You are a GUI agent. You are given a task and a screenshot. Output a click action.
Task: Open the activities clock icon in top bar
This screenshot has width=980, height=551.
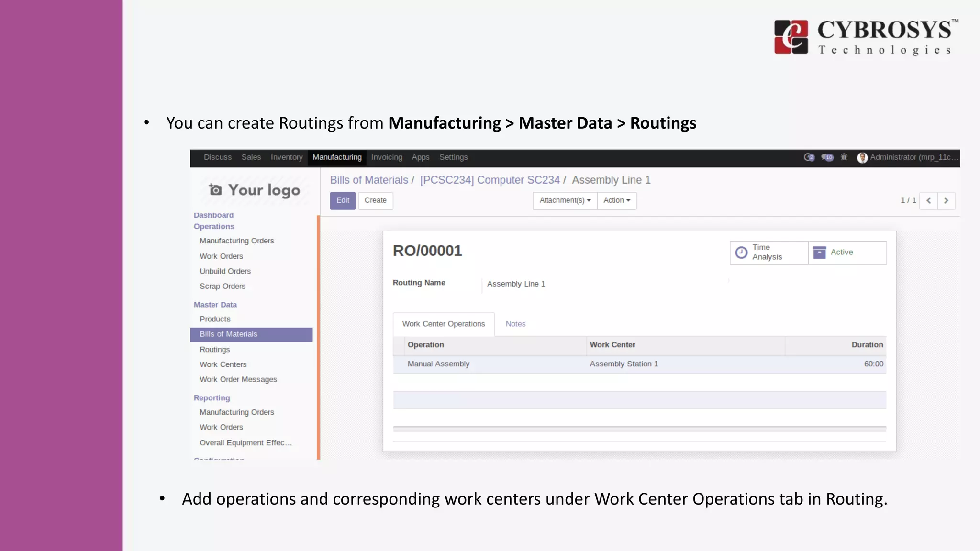point(809,157)
